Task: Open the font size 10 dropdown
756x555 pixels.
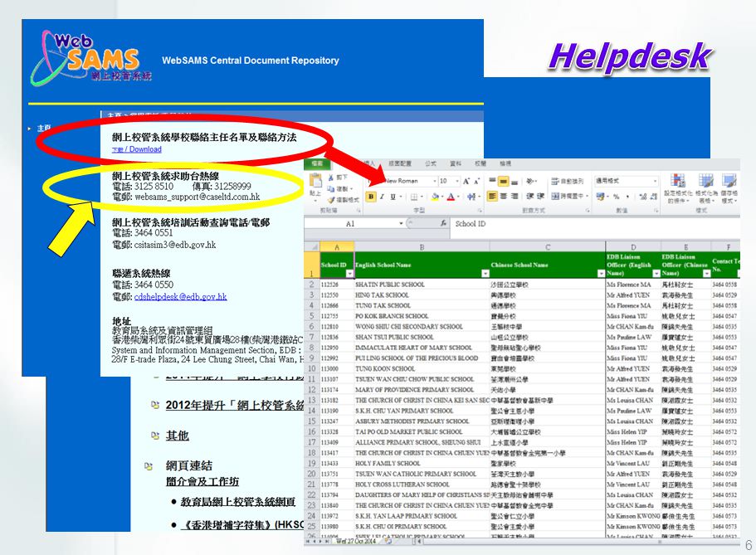Action: coord(457,182)
